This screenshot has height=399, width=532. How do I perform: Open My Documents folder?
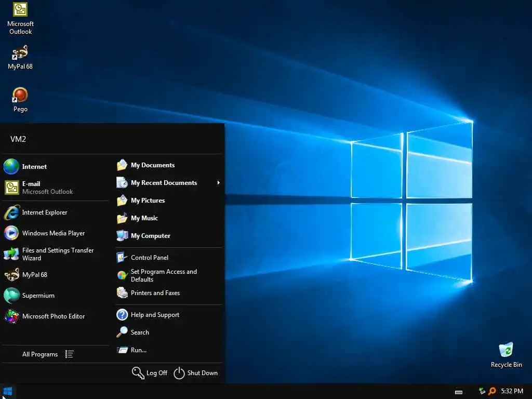[169, 165]
